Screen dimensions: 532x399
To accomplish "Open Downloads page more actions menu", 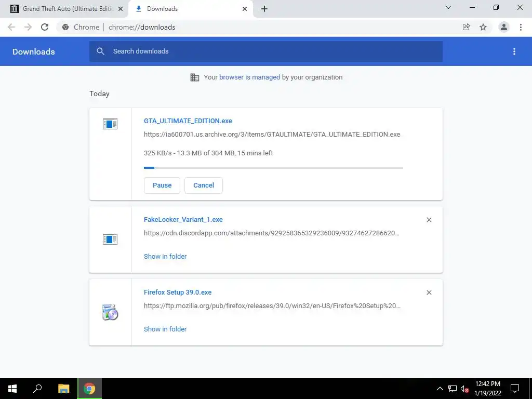I will (x=514, y=51).
